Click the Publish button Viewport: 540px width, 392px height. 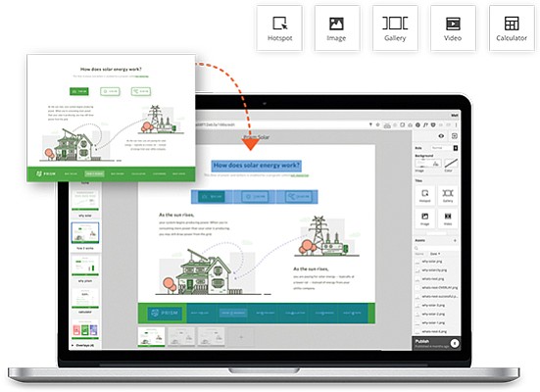tap(436, 343)
